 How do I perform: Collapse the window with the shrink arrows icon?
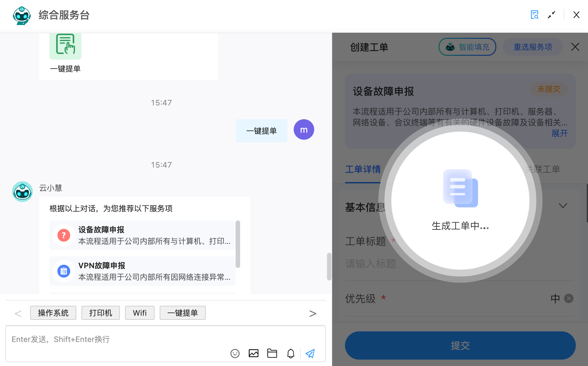[552, 15]
